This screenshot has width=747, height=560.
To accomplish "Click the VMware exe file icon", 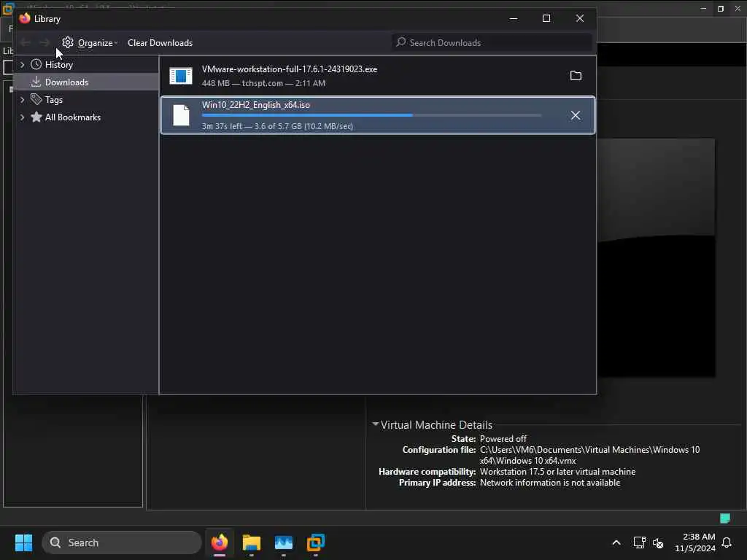I will pos(181,76).
